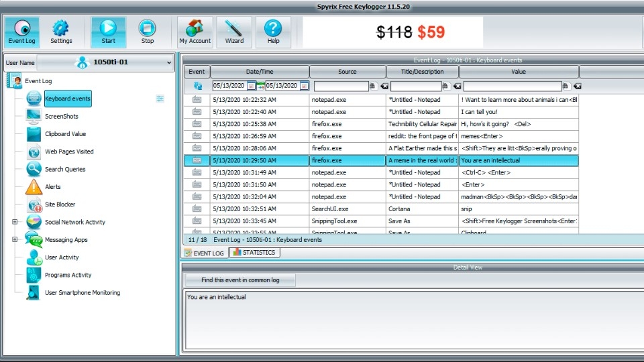Switch to the EVENT LOG tab

click(x=204, y=253)
